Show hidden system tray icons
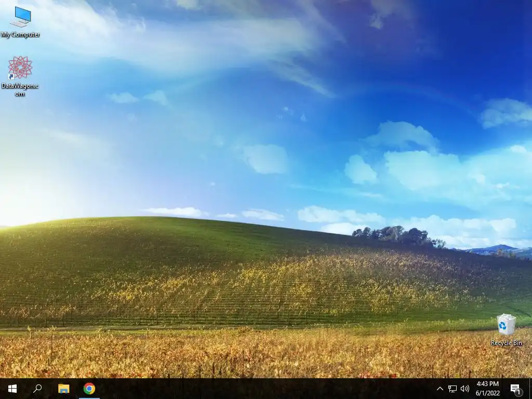Viewport: 532px width, 399px height. 440,389
